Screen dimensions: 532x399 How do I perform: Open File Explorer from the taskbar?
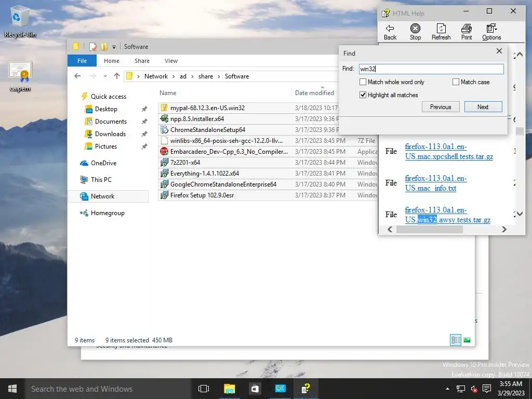[229, 389]
